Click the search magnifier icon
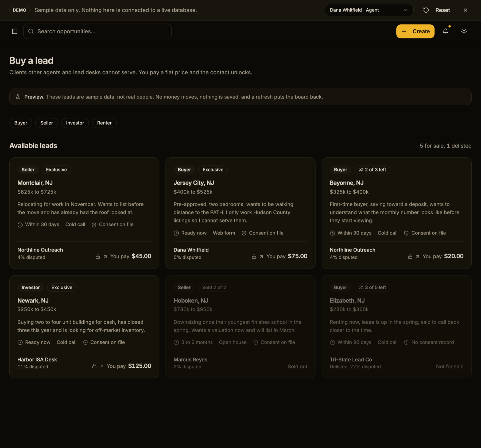This screenshot has width=481, height=448. 31,31
